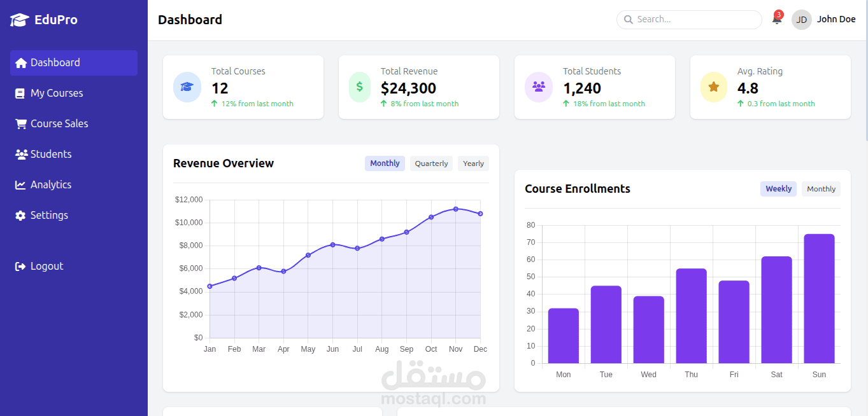Viewport: 868px width, 416px height.
Task: Select Weekly enrollments view
Action: click(778, 189)
